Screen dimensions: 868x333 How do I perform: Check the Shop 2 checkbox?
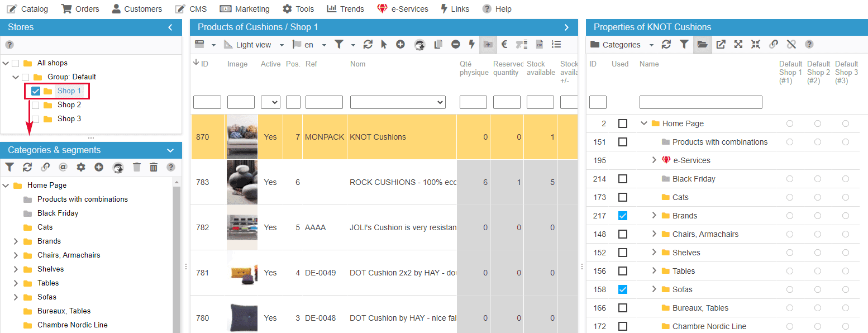(36, 105)
